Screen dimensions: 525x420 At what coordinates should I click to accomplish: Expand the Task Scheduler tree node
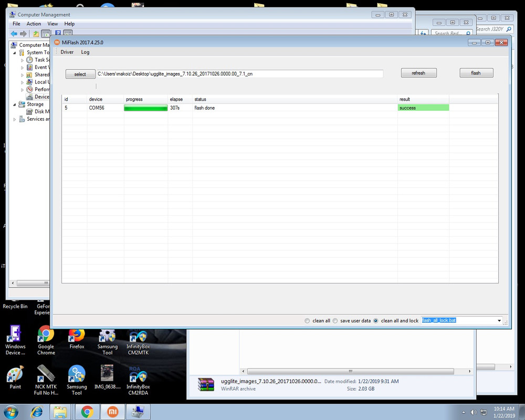(x=23, y=60)
